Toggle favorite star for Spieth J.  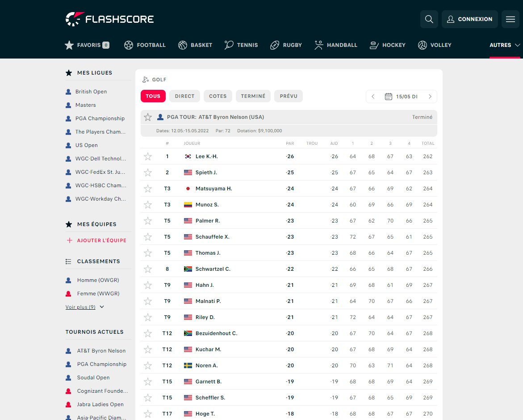[x=148, y=172]
